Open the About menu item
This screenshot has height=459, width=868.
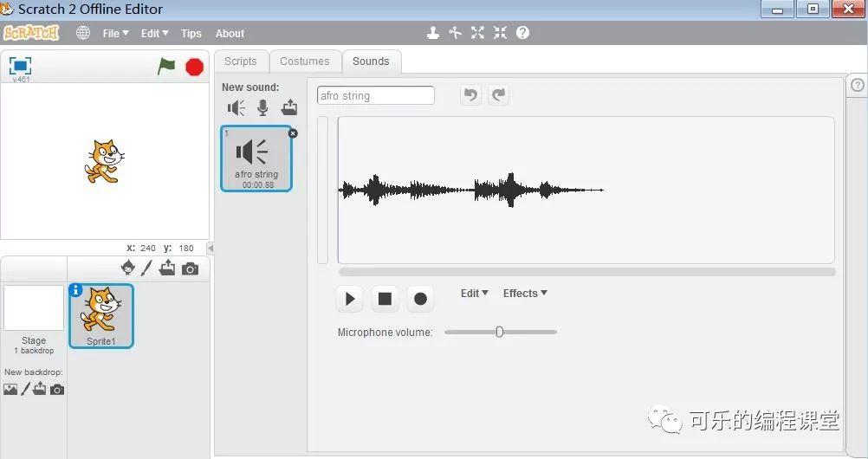(230, 33)
